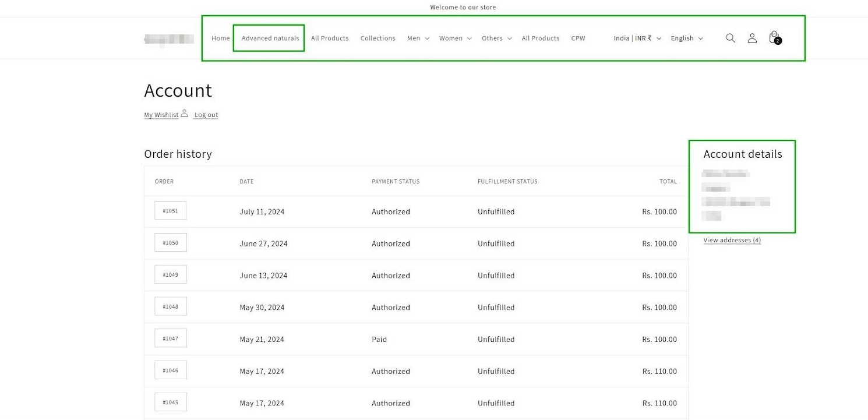View order #1049 button
The height and width of the screenshot is (420, 868).
(x=170, y=274)
